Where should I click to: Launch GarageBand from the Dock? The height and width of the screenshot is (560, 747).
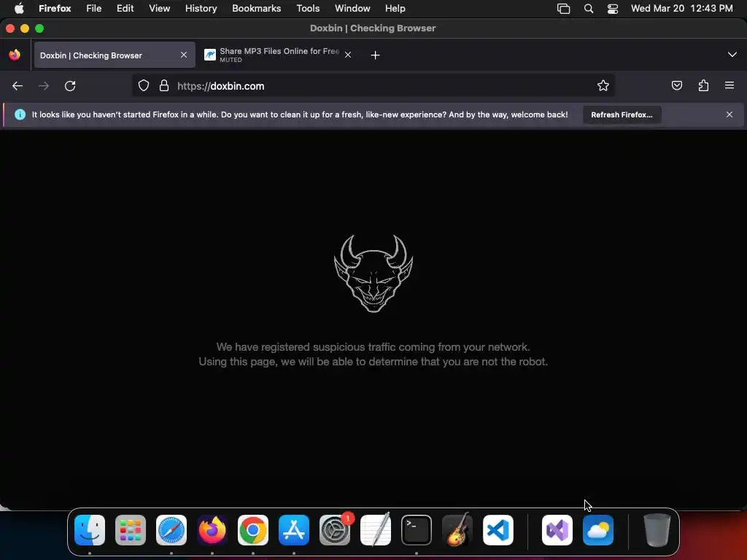coord(457,530)
